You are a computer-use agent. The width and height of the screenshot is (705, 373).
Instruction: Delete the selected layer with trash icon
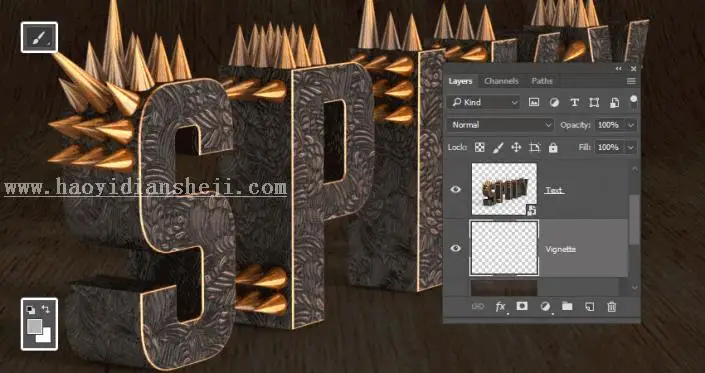pos(611,307)
